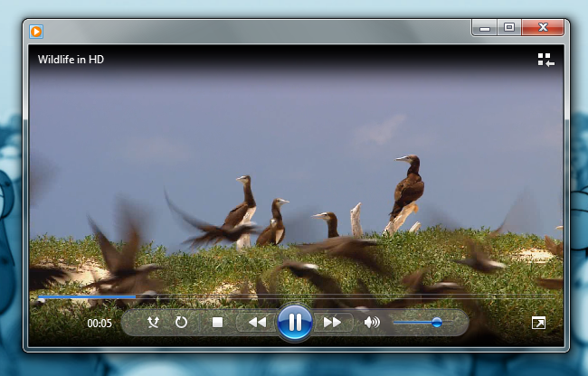Turn repeat on
This screenshot has height=376, width=588.
point(181,322)
